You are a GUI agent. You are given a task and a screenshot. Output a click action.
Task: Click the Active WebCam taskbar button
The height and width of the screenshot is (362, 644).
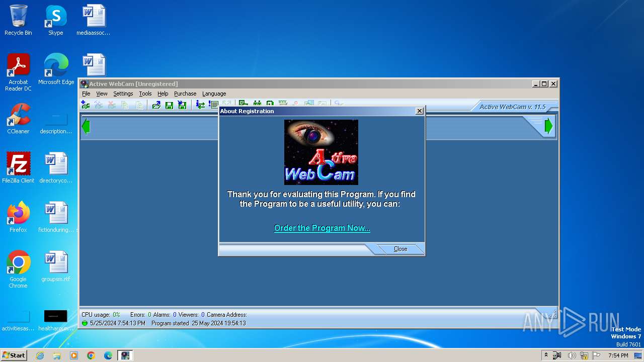(125, 355)
